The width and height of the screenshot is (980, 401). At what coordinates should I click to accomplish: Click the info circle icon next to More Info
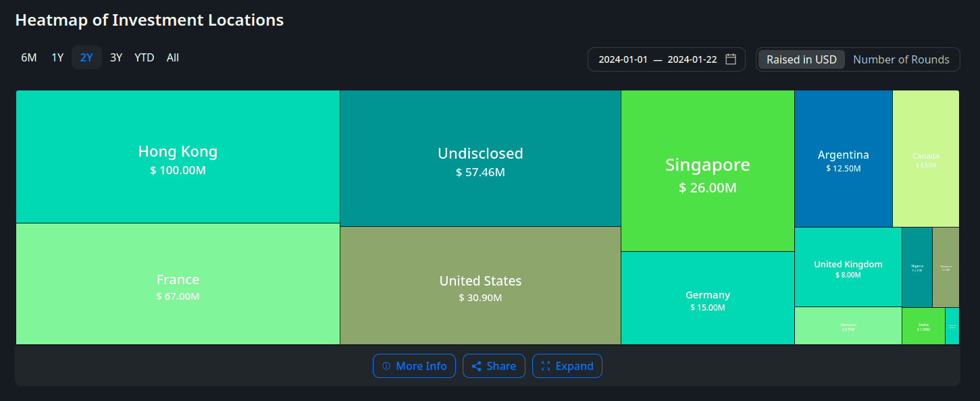click(x=386, y=366)
